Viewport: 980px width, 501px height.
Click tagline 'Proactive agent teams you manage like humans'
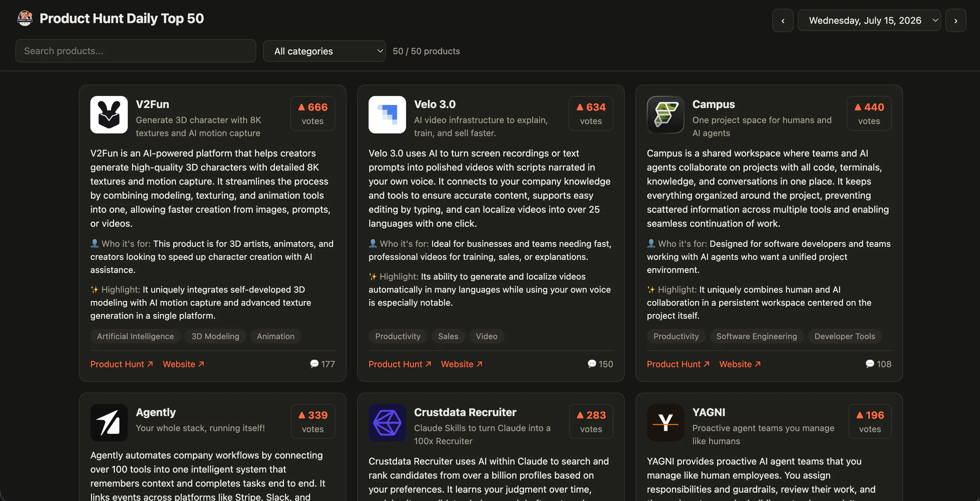click(763, 434)
